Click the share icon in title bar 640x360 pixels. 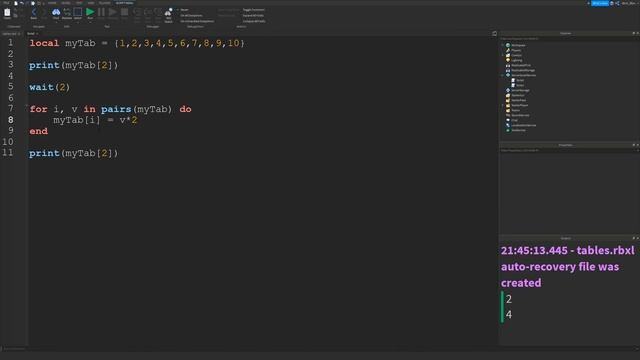pyautogui.click(x=617, y=3)
